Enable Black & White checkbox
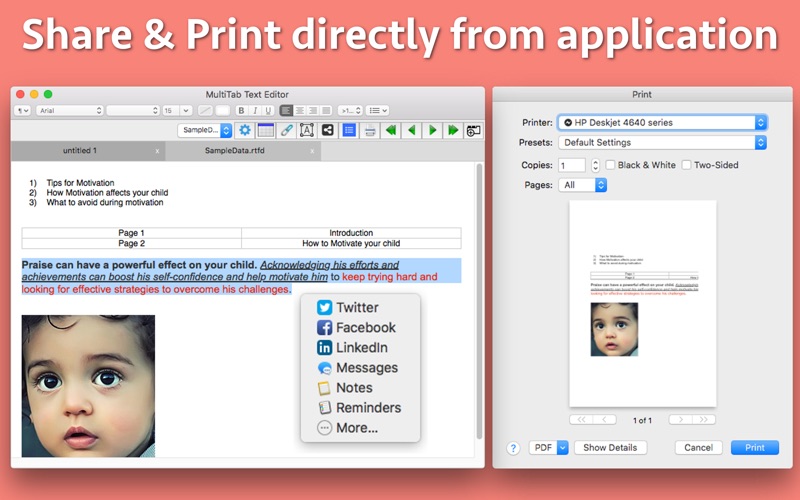800x500 pixels. tap(610, 165)
